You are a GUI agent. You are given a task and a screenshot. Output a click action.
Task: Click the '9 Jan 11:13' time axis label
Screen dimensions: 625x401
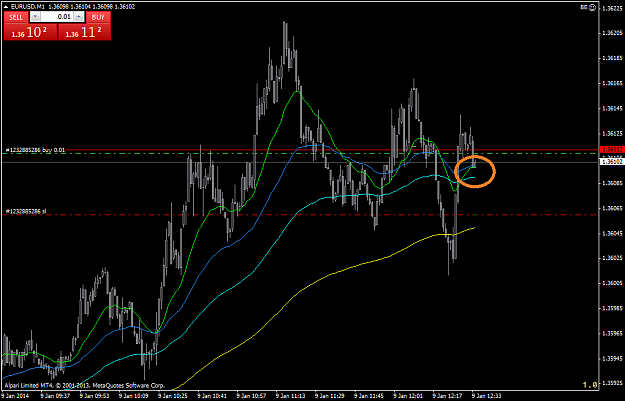[291, 396]
